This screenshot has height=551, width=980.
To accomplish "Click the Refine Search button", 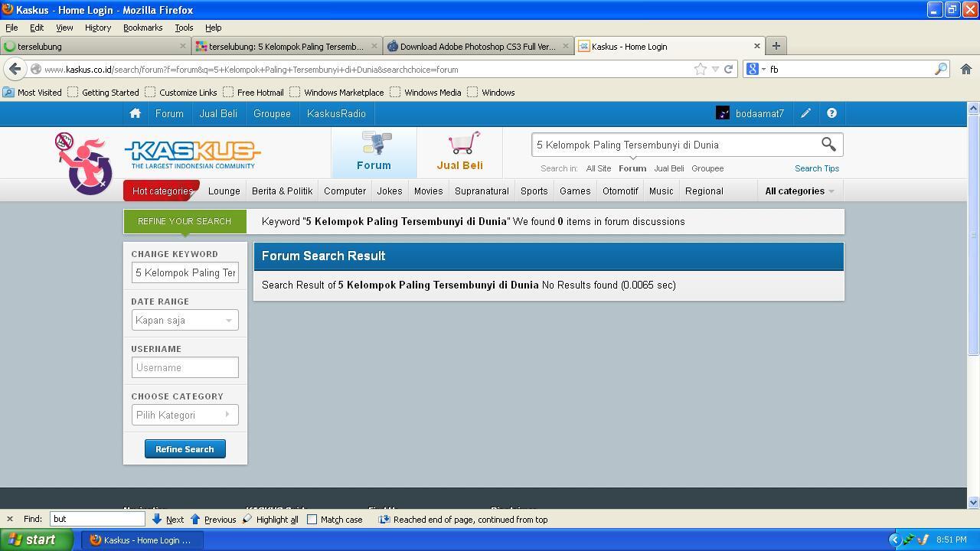I will (185, 448).
